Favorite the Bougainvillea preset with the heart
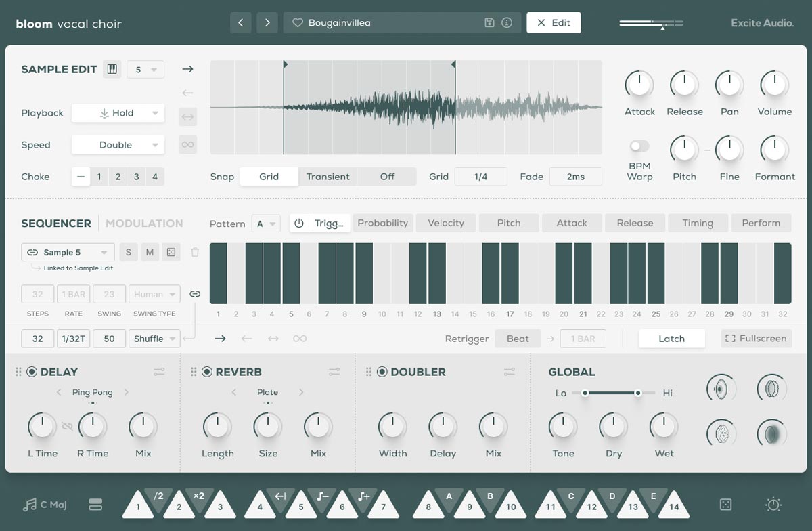The image size is (812, 531). click(x=298, y=22)
